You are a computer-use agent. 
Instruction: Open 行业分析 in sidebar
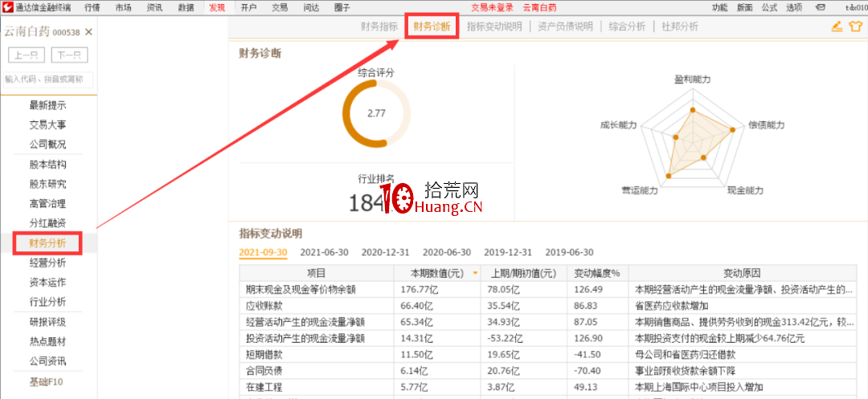coord(48,302)
